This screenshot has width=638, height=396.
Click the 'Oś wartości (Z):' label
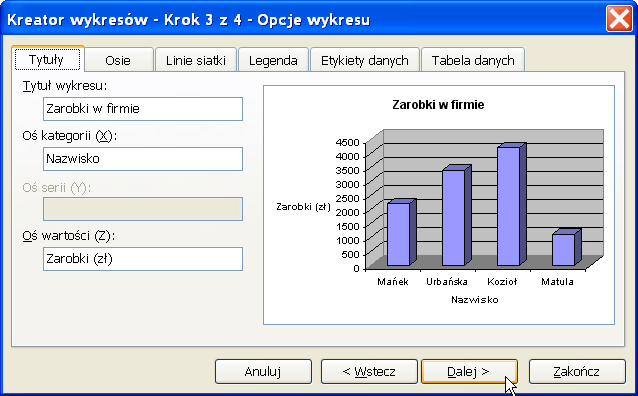pyautogui.click(x=69, y=236)
